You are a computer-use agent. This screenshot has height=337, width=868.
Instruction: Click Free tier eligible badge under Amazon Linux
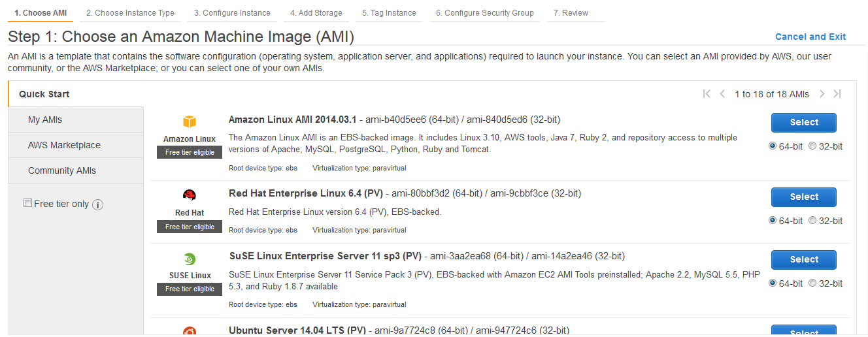click(x=190, y=152)
